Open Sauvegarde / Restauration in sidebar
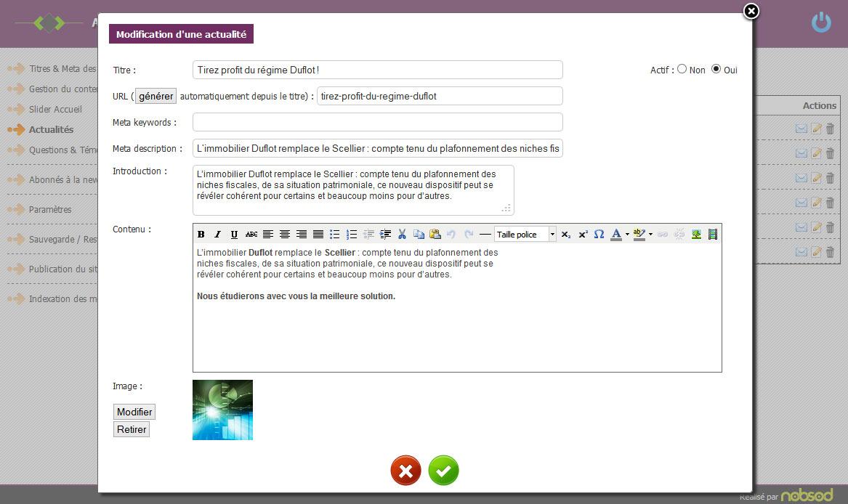 click(53, 239)
